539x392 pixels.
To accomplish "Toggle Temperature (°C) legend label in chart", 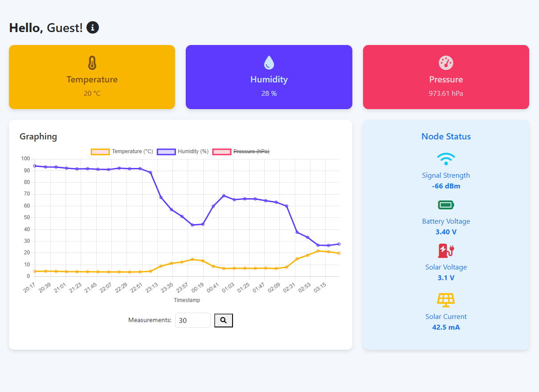I will tap(132, 151).
